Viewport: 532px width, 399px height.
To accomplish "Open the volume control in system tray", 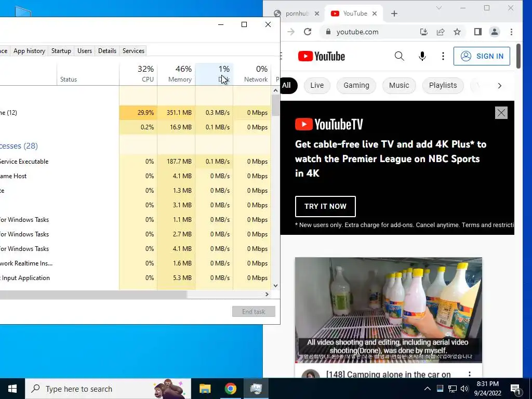I will (464, 389).
